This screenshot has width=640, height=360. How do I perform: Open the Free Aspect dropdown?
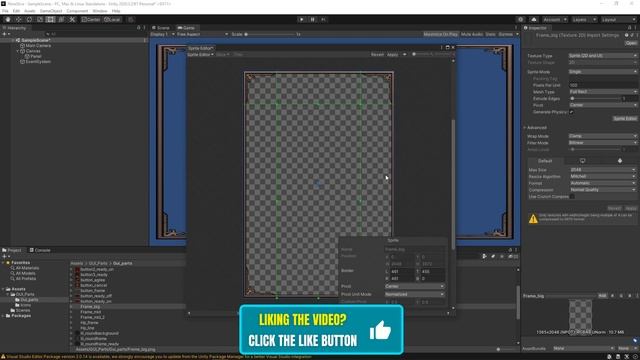pyautogui.click(x=202, y=34)
